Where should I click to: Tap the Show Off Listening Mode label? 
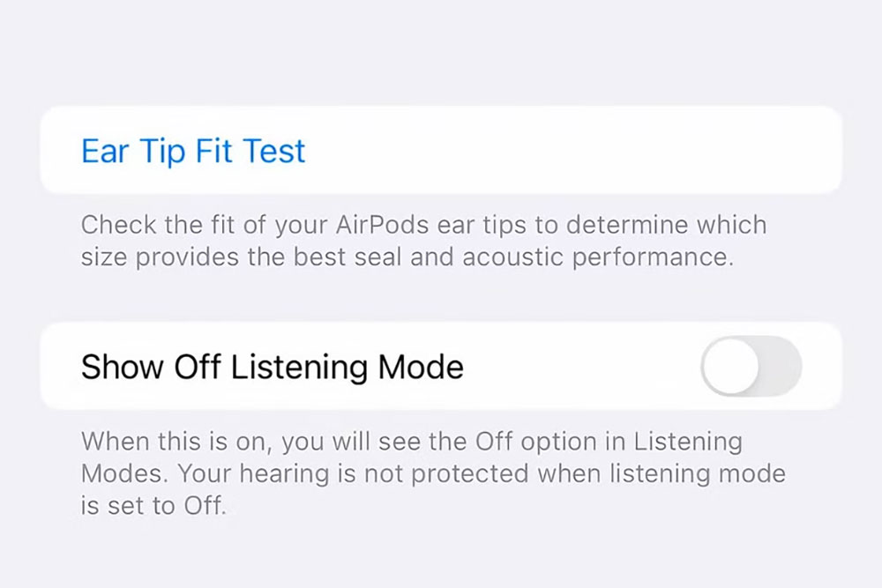click(x=273, y=367)
